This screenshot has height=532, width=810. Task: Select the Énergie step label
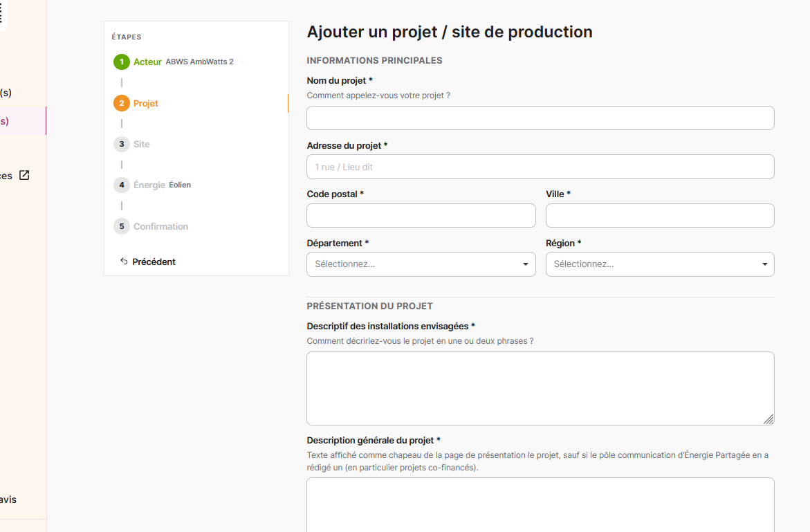pyautogui.click(x=149, y=185)
